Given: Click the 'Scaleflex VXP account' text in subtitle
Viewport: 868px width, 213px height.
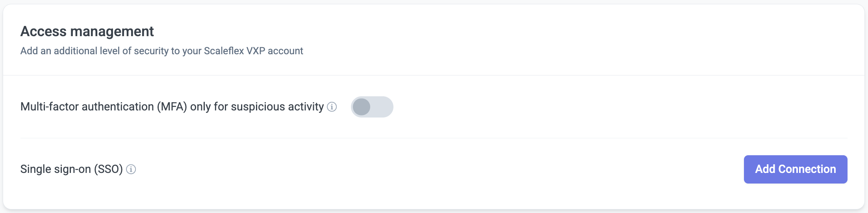Looking at the screenshot, I should click(x=253, y=51).
